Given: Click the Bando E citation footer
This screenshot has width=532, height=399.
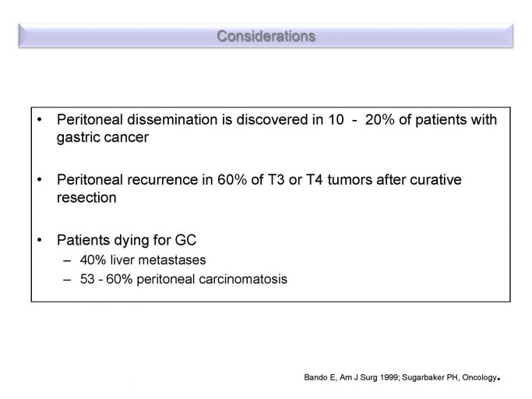Looking at the screenshot, I should point(402,377).
